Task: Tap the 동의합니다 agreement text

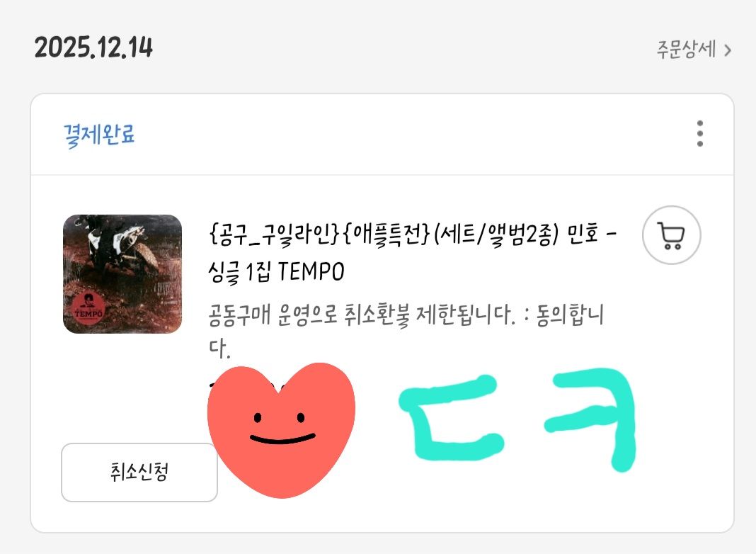Action: tap(570, 315)
